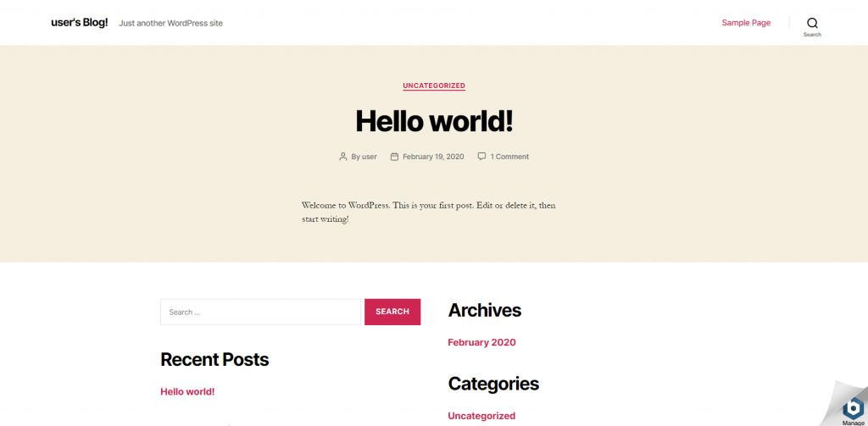Open the Sample Page menu item
This screenshot has height=426, width=868.
click(x=746, y=23)
